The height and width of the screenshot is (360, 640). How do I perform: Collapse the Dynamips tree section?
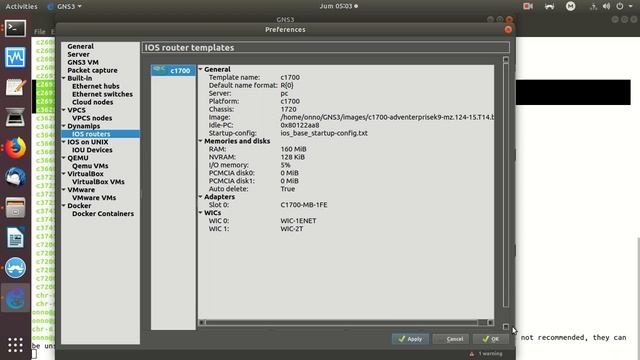[x=64, y=126]
